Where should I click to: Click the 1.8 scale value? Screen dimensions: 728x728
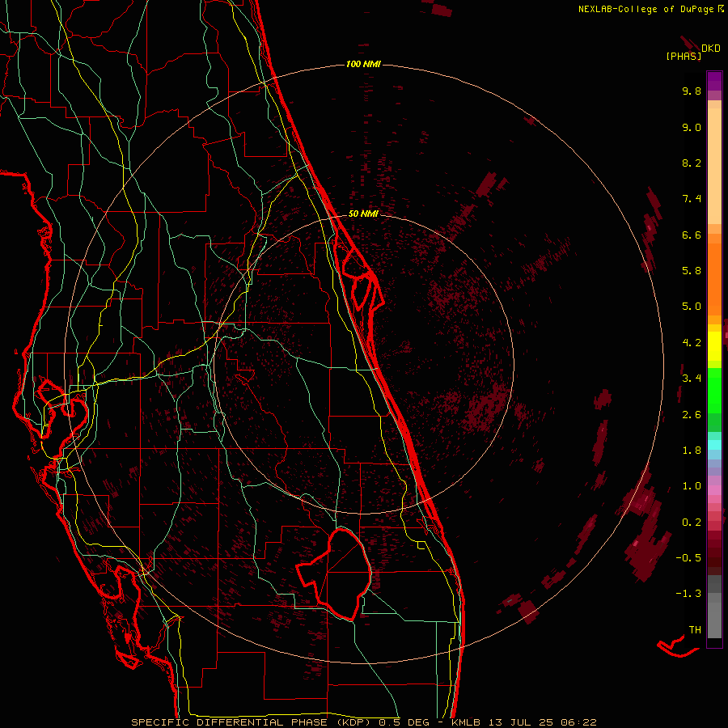pos(692,451)
